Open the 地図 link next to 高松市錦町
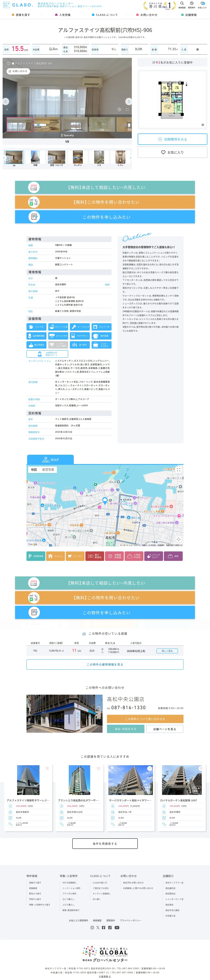The image size is (210, 980). coord(107,285)
